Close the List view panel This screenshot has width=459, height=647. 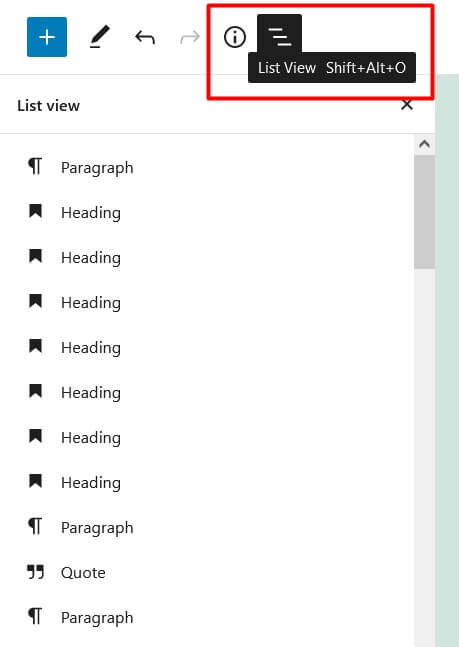coord(407,105)
